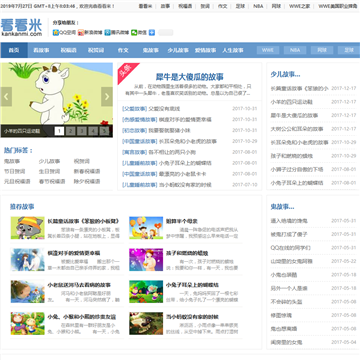The width and height of the screenshot is (360, 360).
Task: Click the 节日贺词 hot tag
Action: [x=13, y=171]
